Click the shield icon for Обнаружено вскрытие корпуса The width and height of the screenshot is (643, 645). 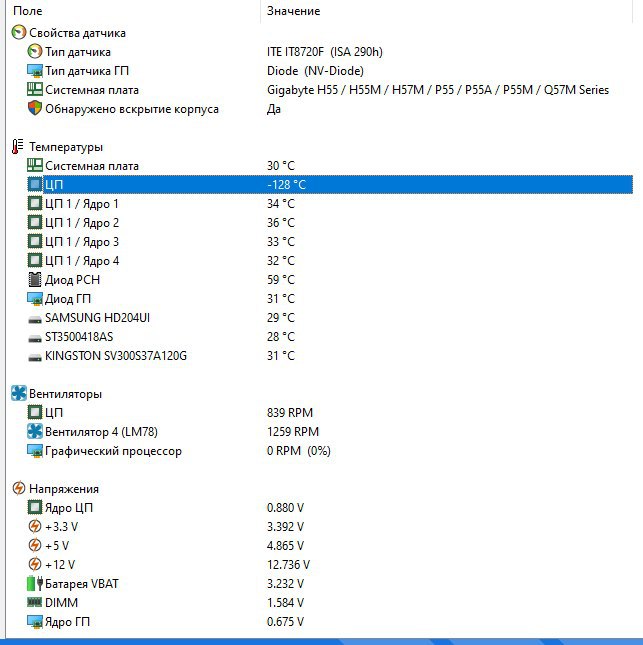[35, 109]
